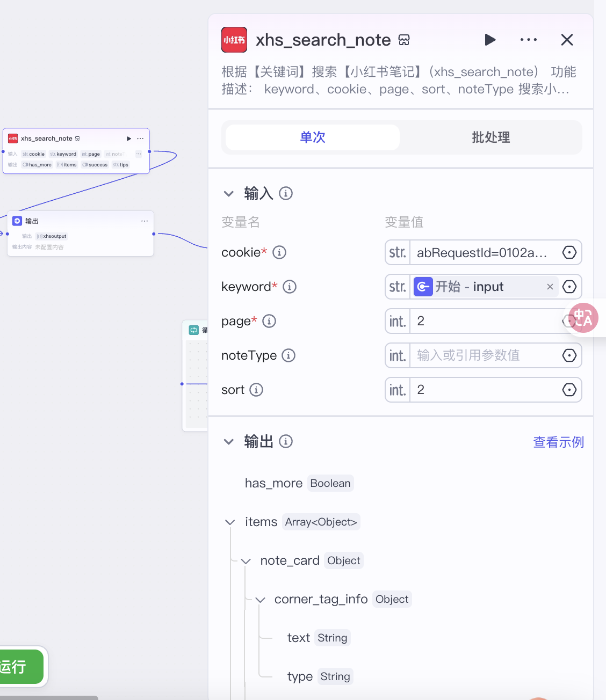The height and width of the screenshot is (700, 606).
Task: Click the Xiaohongshu logo on canvas node
Action: pos(13,138)
